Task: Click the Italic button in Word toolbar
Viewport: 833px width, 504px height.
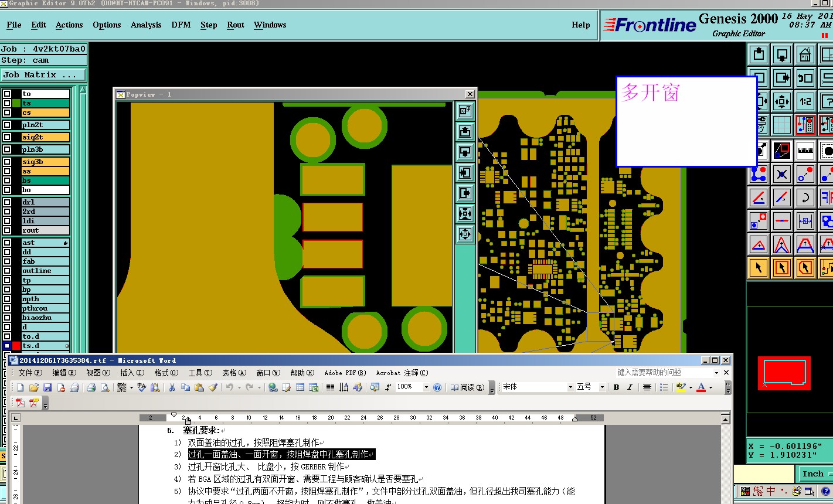Action: coord(630,387)
